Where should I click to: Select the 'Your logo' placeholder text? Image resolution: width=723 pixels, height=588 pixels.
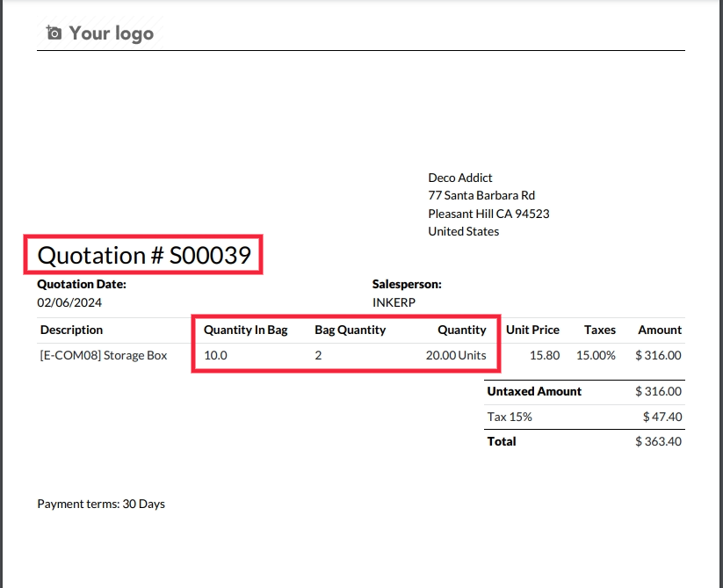pyautogui.click(x=111, y=33)
